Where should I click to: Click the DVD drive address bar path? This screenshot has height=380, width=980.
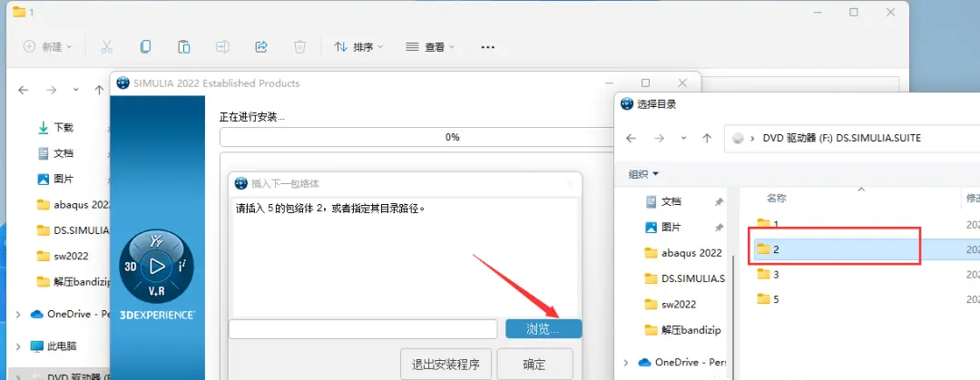(x=842, y=138)
